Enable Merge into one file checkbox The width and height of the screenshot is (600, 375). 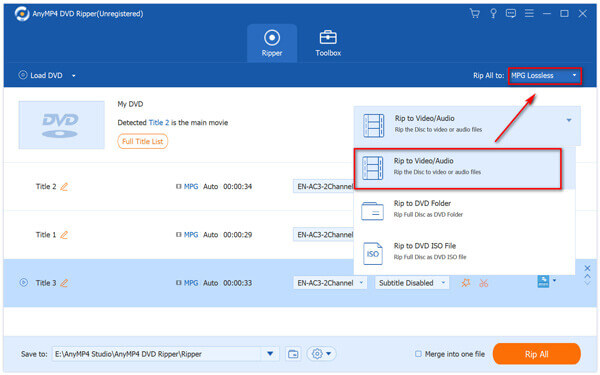point(418,354)
